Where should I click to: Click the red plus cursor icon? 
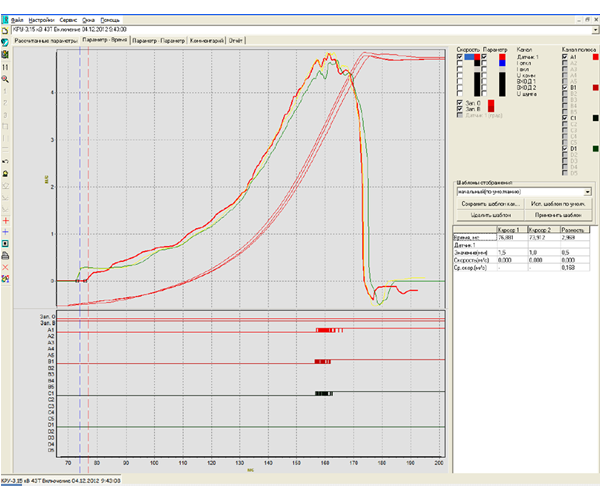coord(5,221)
